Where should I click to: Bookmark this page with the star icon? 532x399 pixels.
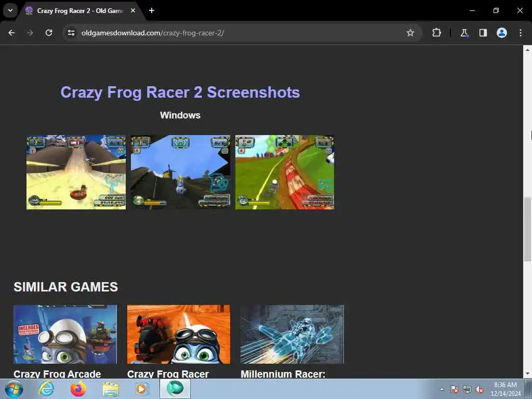[410, 33]
